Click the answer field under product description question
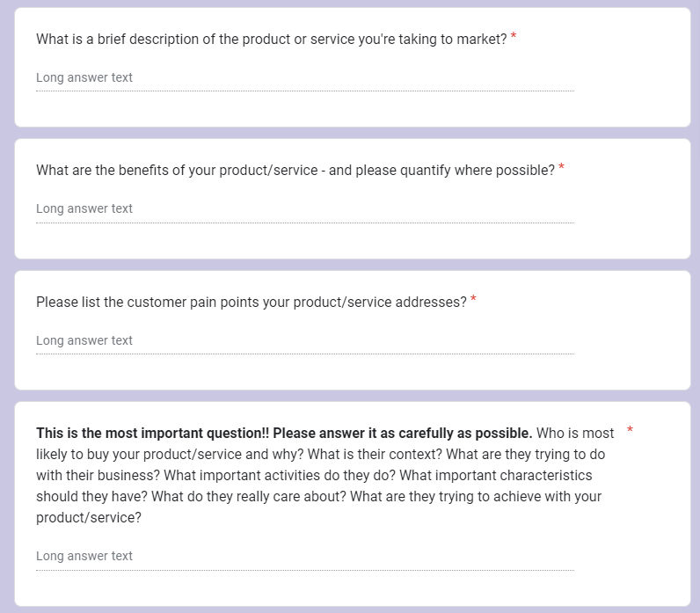700x613 pixels. tap(305, 78)
